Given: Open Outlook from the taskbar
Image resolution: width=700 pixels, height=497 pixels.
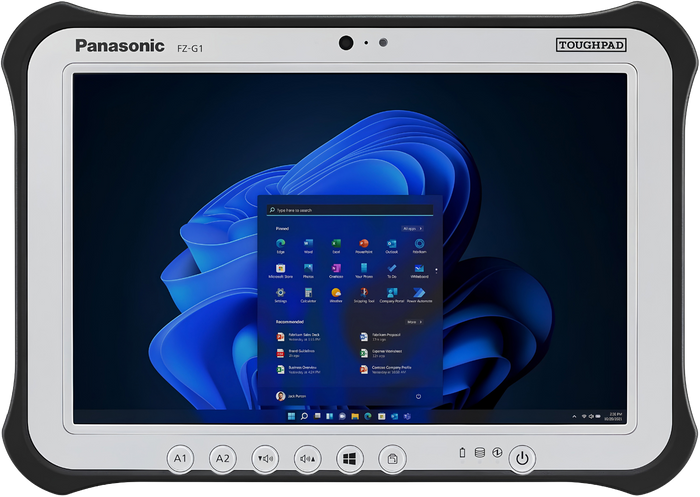Looking at the screenshot, I should [394, 416].
